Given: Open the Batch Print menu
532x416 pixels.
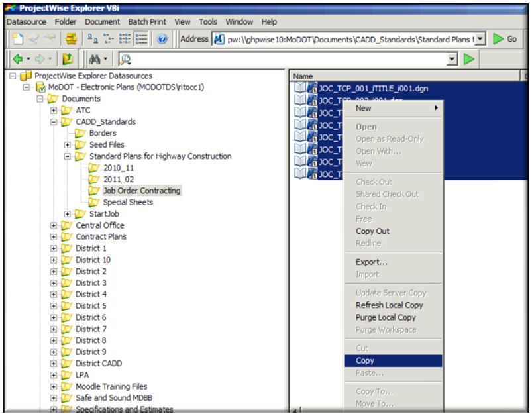Looking at the screenshot, I should pyautogui.click(x=147, y=22).
